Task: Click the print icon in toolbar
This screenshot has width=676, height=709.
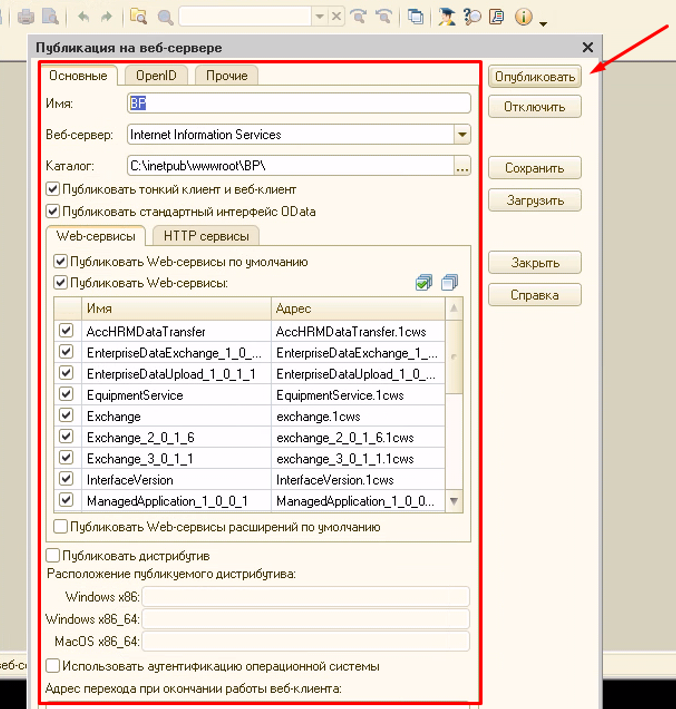Action: pos(26,17)
